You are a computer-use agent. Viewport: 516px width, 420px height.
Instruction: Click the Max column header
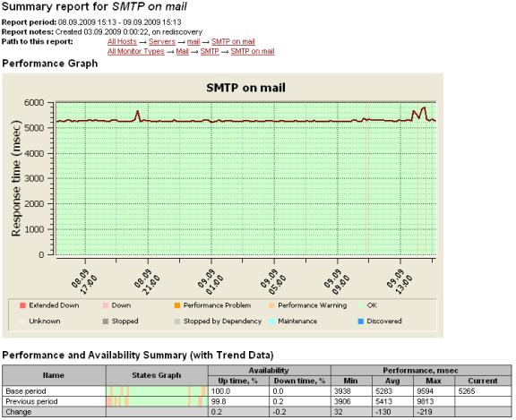coord(434,381)
